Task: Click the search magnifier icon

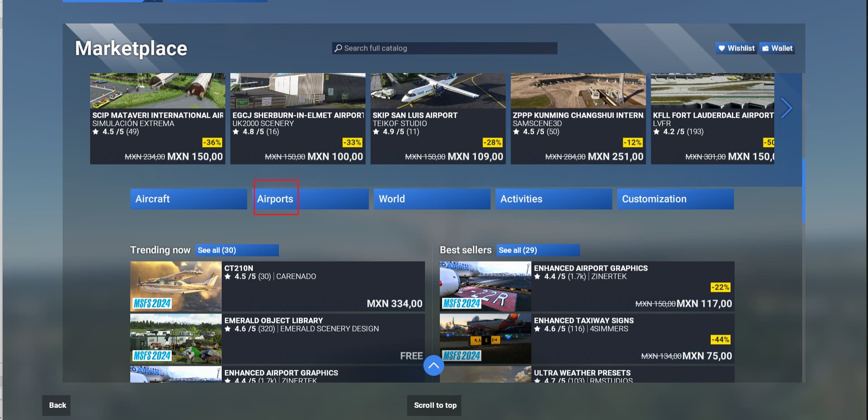Action: tap(338, 48)
